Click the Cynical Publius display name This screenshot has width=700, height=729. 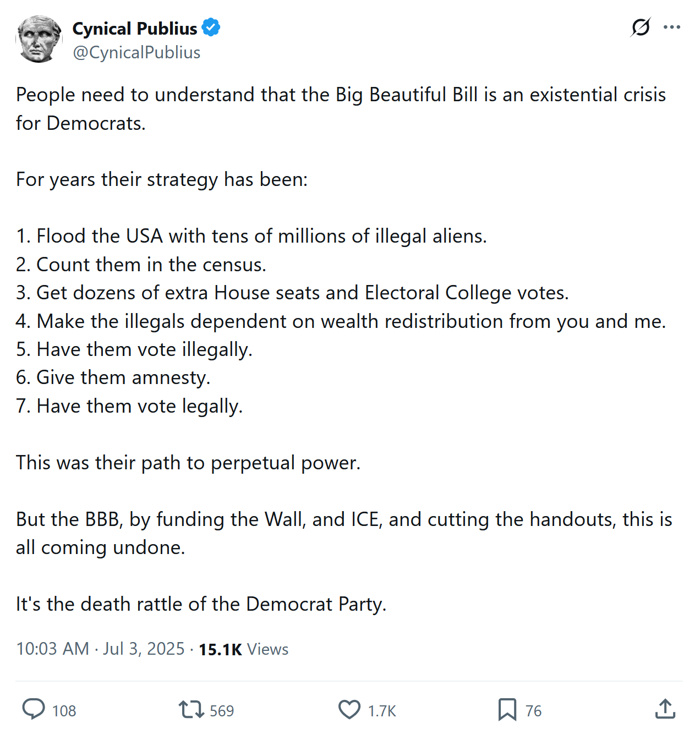tap(135, 28)
